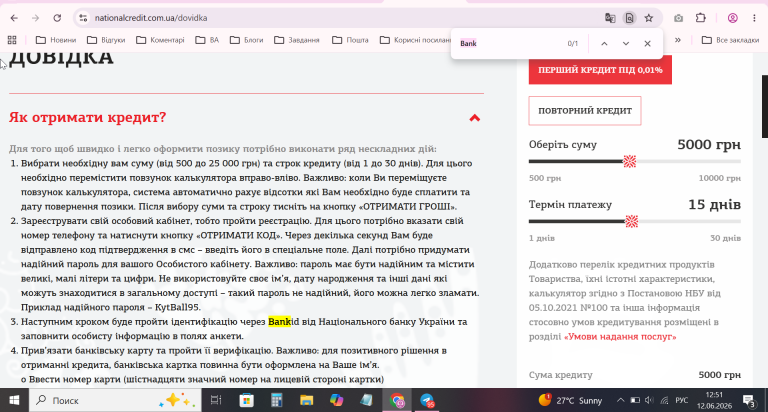768x412 pixels.
Task: Open the Copilot taskbar icon
Action: click(336, 400)
